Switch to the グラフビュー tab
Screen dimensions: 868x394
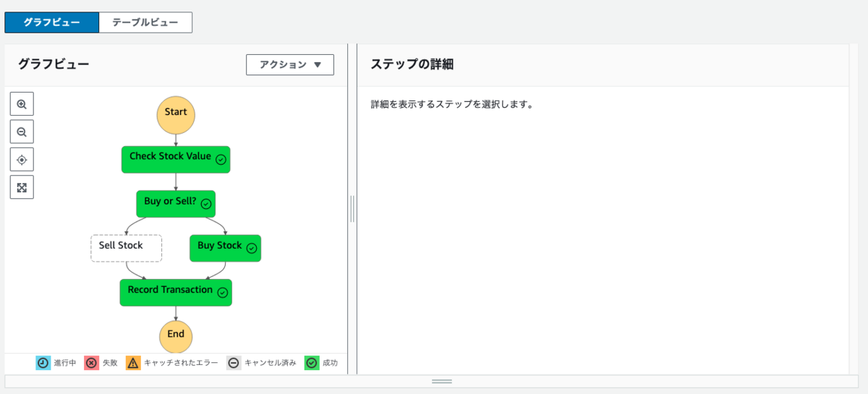point(52,22)
